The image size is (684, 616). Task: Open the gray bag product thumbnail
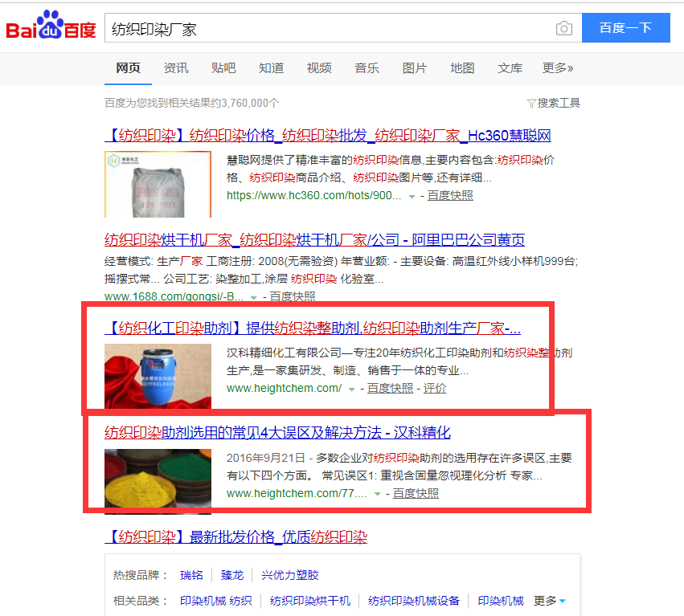158,184
